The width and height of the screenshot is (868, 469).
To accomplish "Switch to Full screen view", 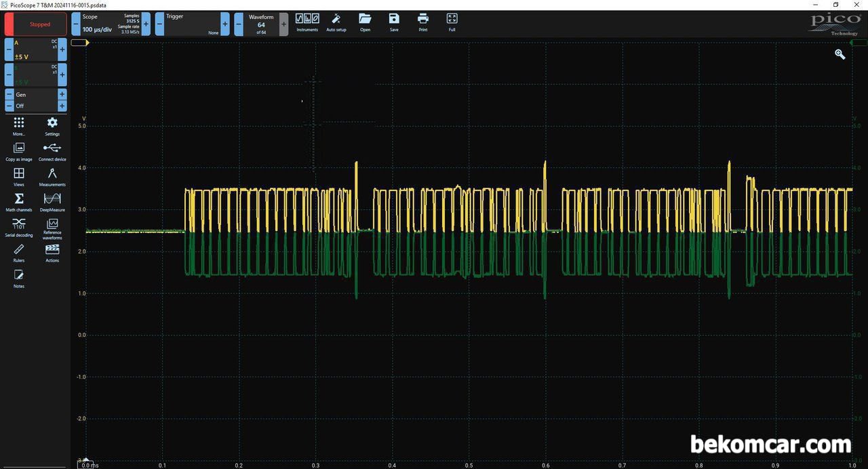I will click(452, 22).
